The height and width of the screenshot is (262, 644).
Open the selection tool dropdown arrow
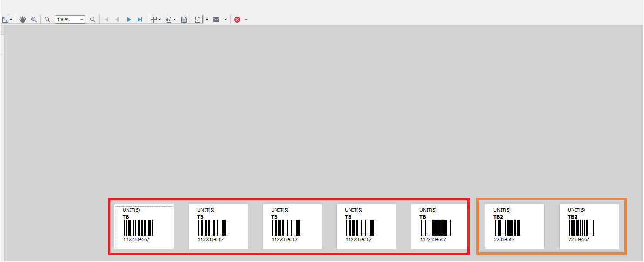(11, 20)
